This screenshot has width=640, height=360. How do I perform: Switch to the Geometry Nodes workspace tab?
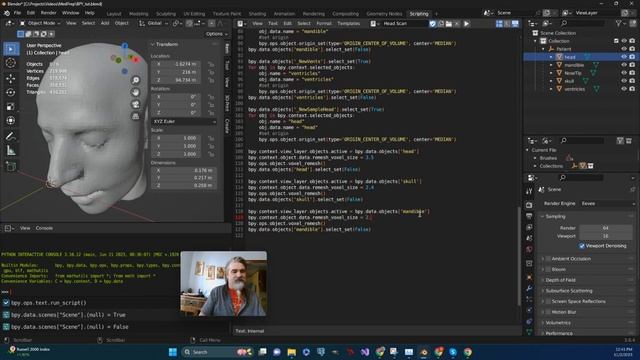click(384, 13)
